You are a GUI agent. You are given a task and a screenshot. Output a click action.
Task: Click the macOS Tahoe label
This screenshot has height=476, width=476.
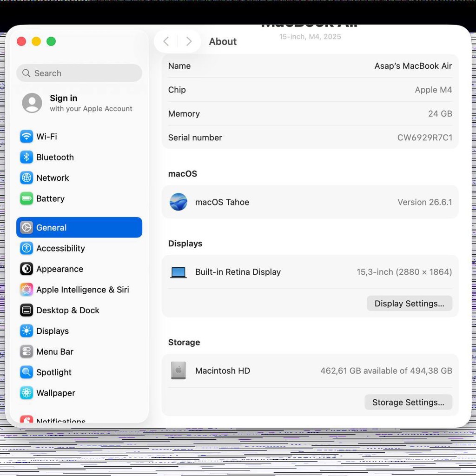222,202
